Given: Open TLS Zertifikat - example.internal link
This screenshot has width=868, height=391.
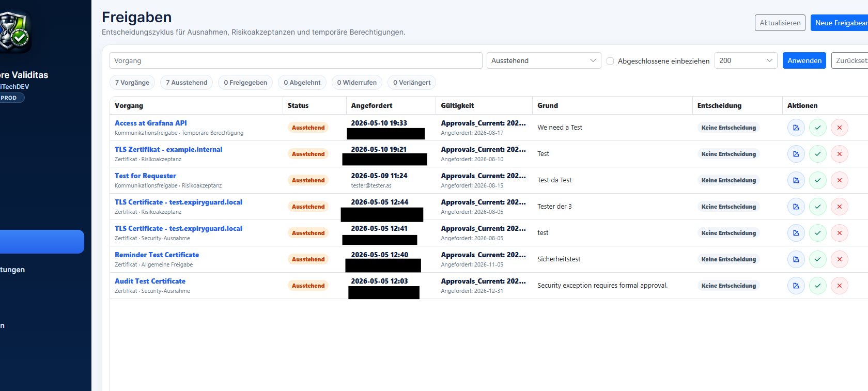Looking at the screenshot, I should point(168,149).
